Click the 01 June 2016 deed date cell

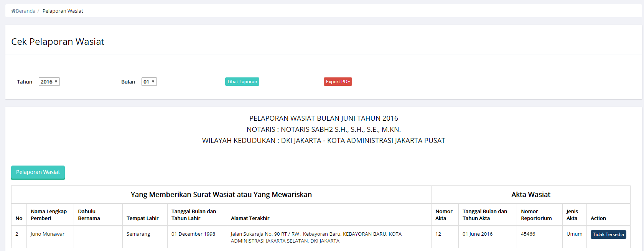(477, 234)
